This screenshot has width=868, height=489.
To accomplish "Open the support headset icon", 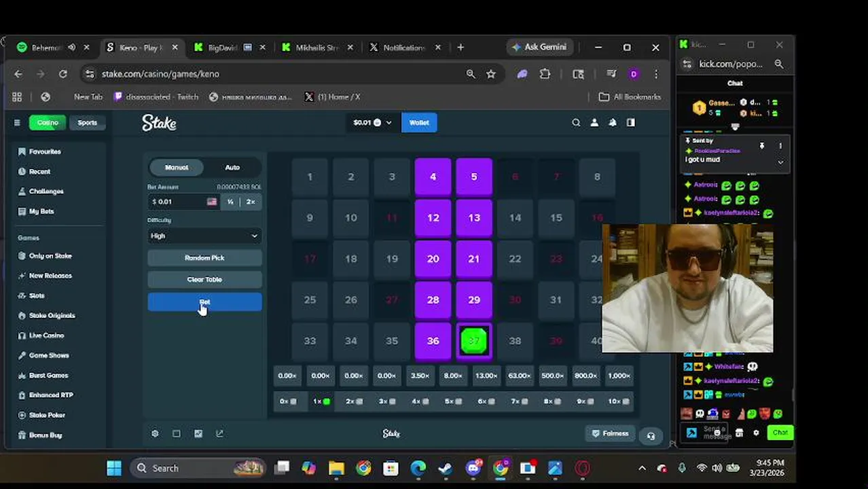I will tap(651, 436).
